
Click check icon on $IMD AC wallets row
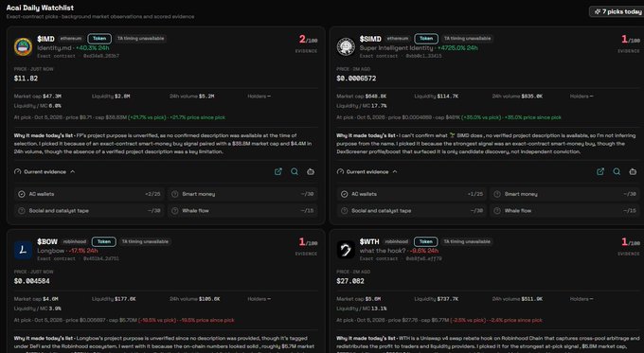click(x=22, y=194)
